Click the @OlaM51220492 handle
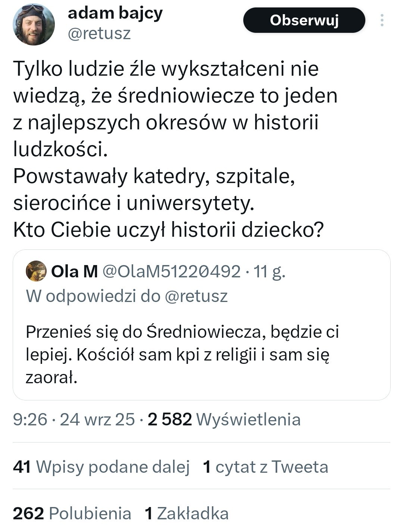This screenshot has height=532, width=403. point(171,271)
